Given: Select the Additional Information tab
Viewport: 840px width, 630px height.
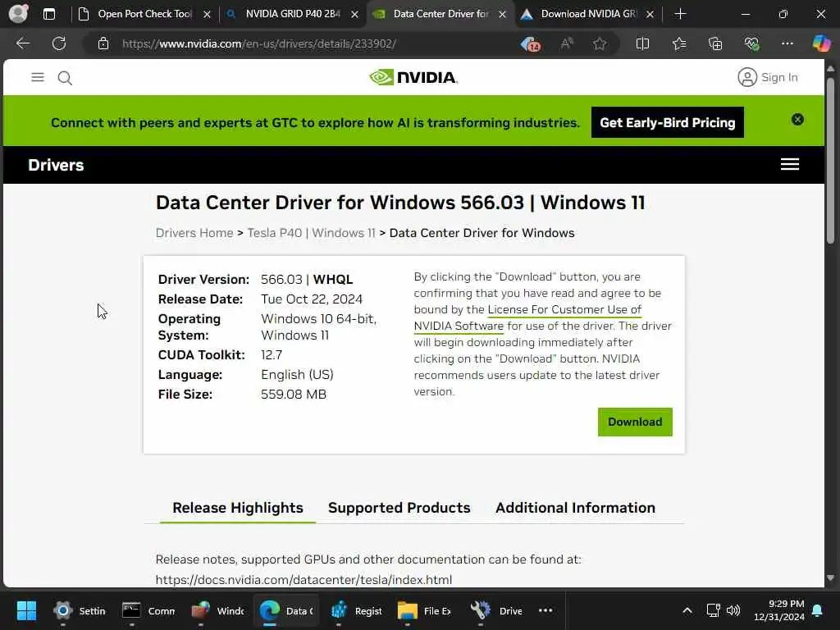Looking at the screenshot, I should click(575, 508).
